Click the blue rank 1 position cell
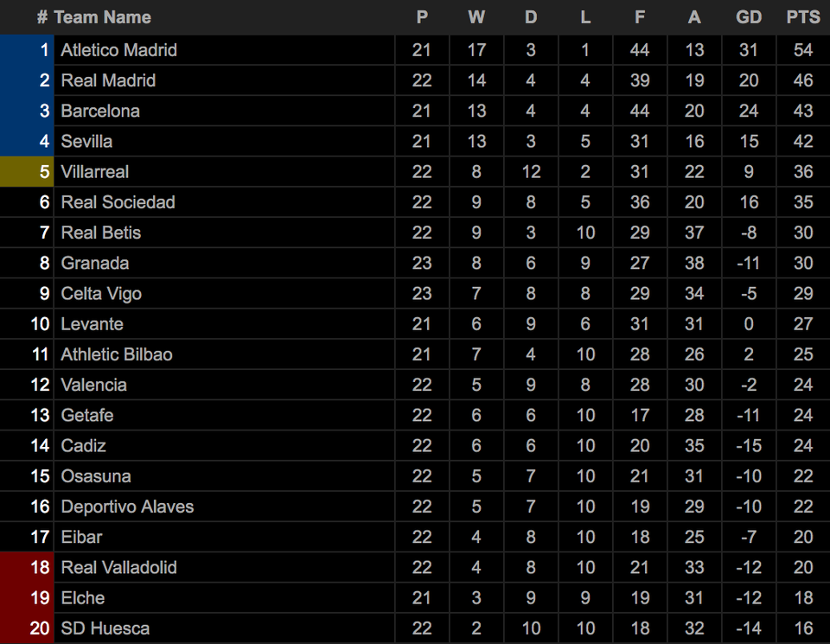 point(27,50)
